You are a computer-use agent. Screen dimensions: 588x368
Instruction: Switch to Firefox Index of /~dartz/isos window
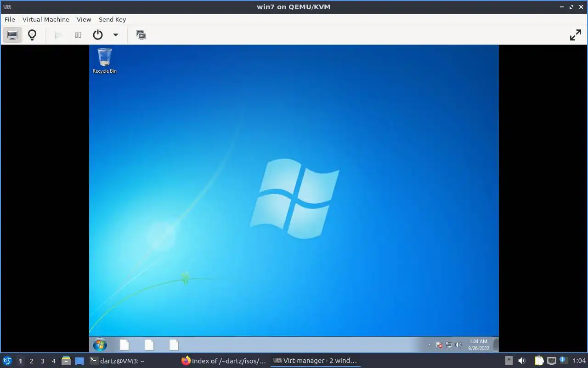pos(224,361)
